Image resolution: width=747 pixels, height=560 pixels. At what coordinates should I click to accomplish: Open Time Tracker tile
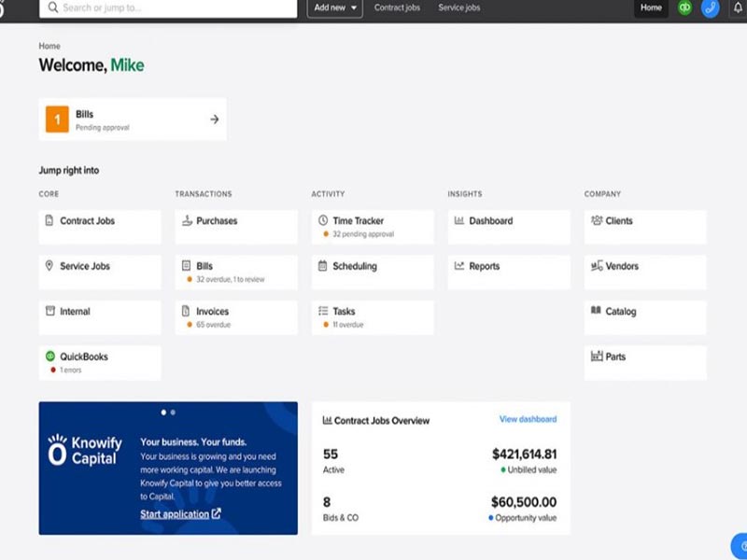[373, 227]
